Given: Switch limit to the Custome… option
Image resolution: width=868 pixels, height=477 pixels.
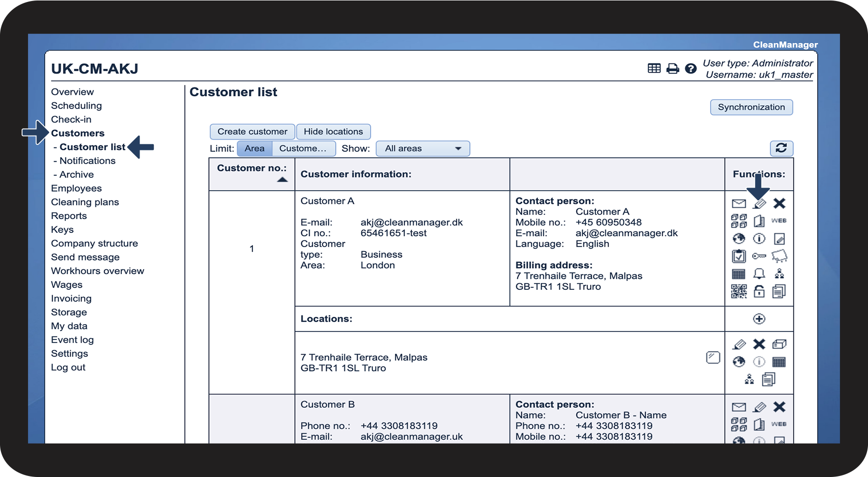Looking at the screenshot, I should click(303, 148).
